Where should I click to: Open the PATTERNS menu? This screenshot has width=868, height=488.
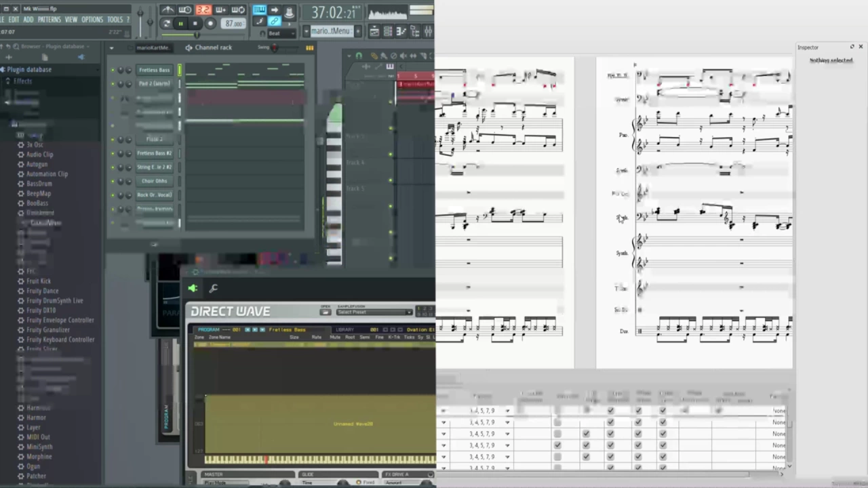(50, 19)
